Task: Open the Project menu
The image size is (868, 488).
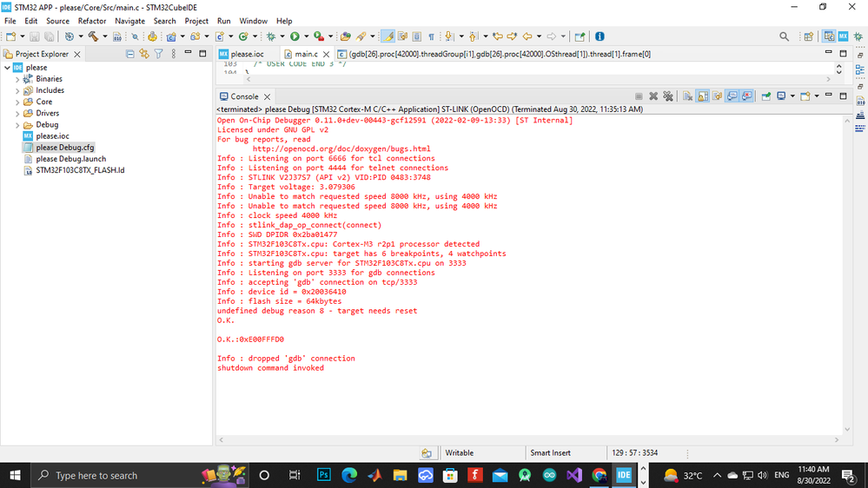Action: [196, 21]
